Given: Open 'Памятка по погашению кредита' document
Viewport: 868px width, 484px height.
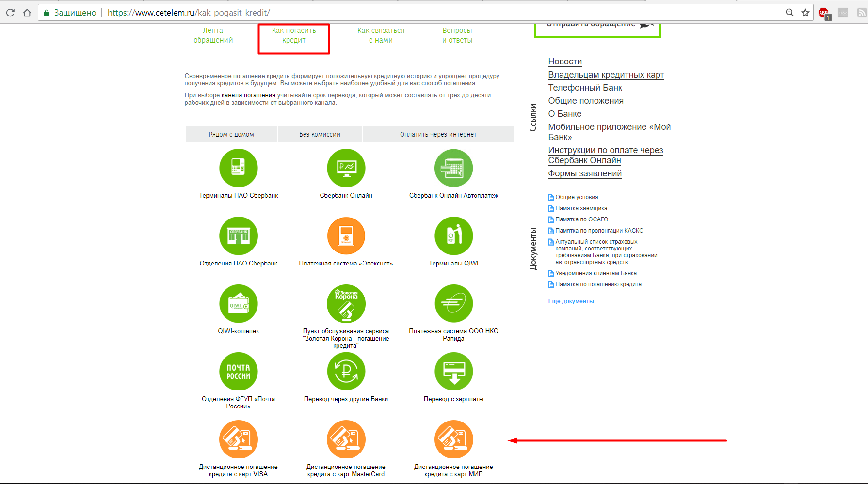Looking at the screenshot, I should coord(598,284).
